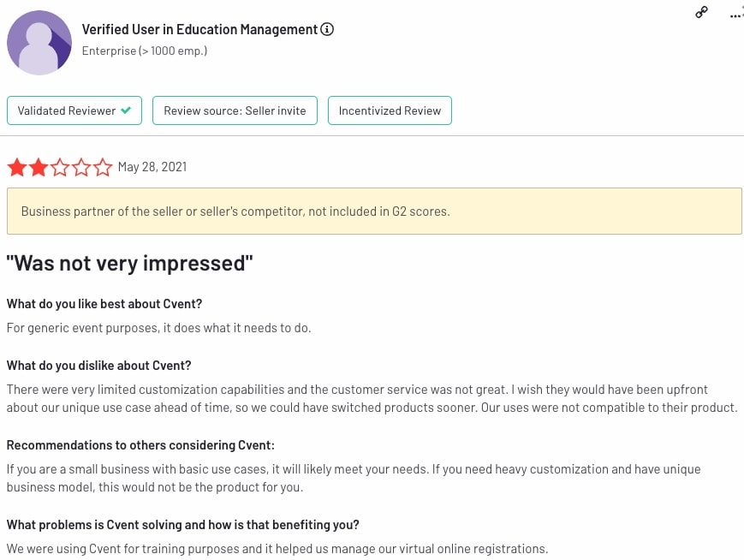Click the "Recommendations to others considering Cvent" heading
The height and width of the screenshot is (560, 744).
140,444
